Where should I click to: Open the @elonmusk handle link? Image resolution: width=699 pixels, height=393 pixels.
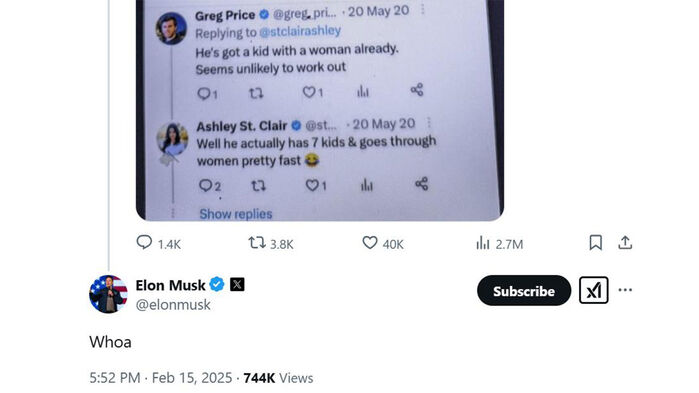tap(173, 305)
